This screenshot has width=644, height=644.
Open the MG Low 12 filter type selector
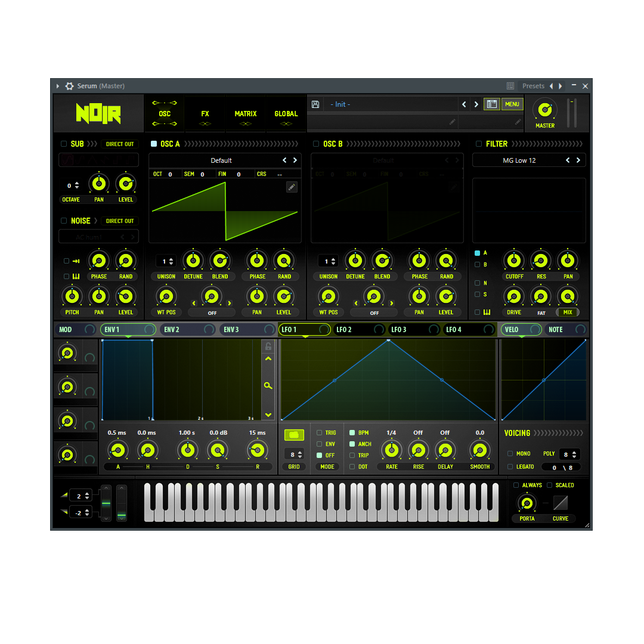519,160
